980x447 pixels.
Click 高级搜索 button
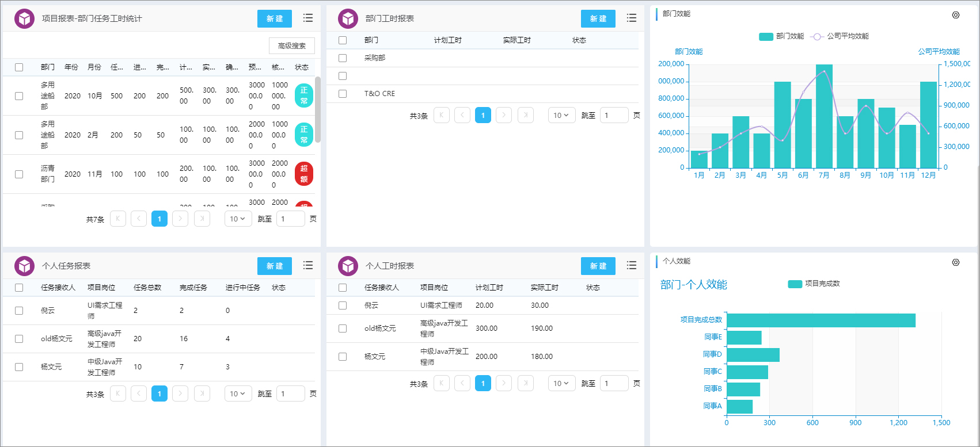[x=292, y=46]
